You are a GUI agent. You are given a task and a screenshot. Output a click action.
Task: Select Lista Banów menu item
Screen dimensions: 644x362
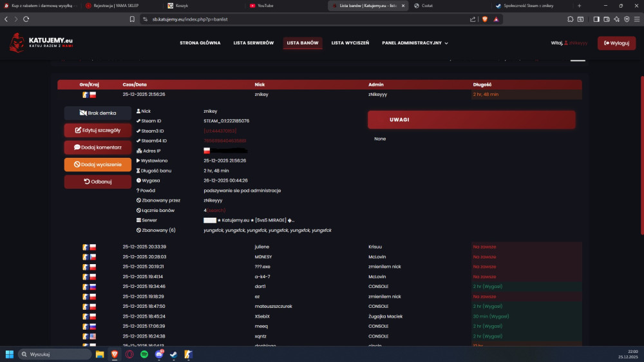(303, 43)
